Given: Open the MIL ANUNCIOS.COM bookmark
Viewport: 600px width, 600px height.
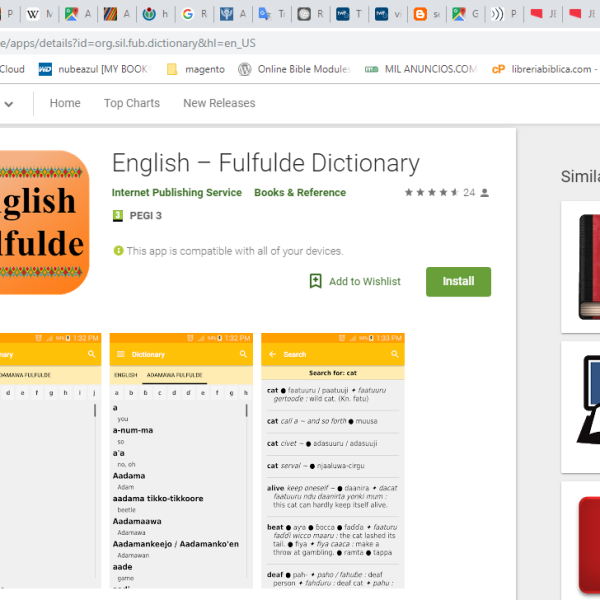Looking at the screenshot, I should click(x=421, y=69).
